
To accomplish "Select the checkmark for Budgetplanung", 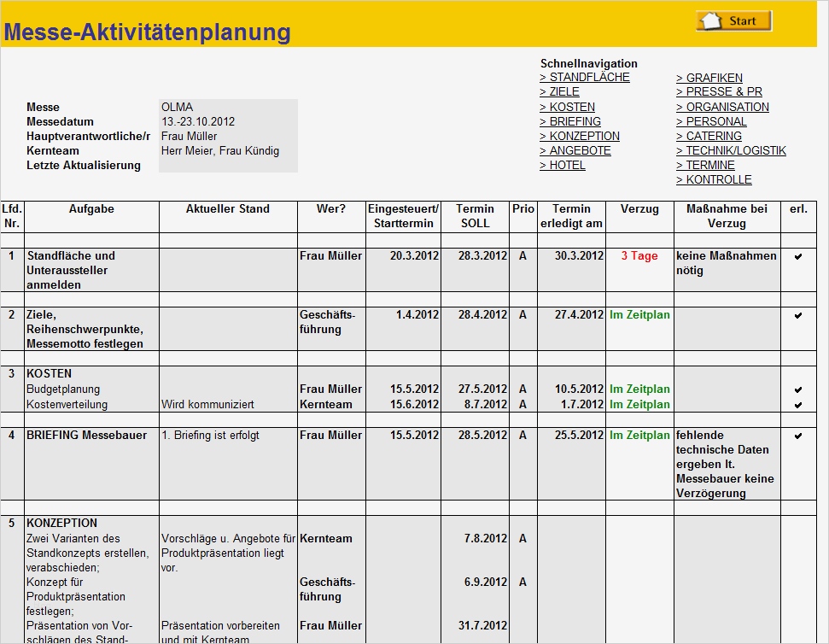I will [798, 389].
